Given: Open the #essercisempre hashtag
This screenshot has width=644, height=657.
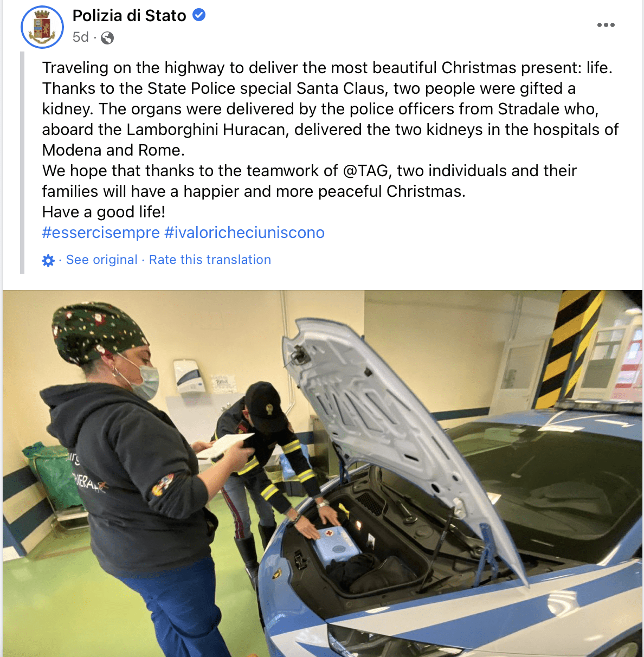Looking at the screenshot, I should coord(101,233).
